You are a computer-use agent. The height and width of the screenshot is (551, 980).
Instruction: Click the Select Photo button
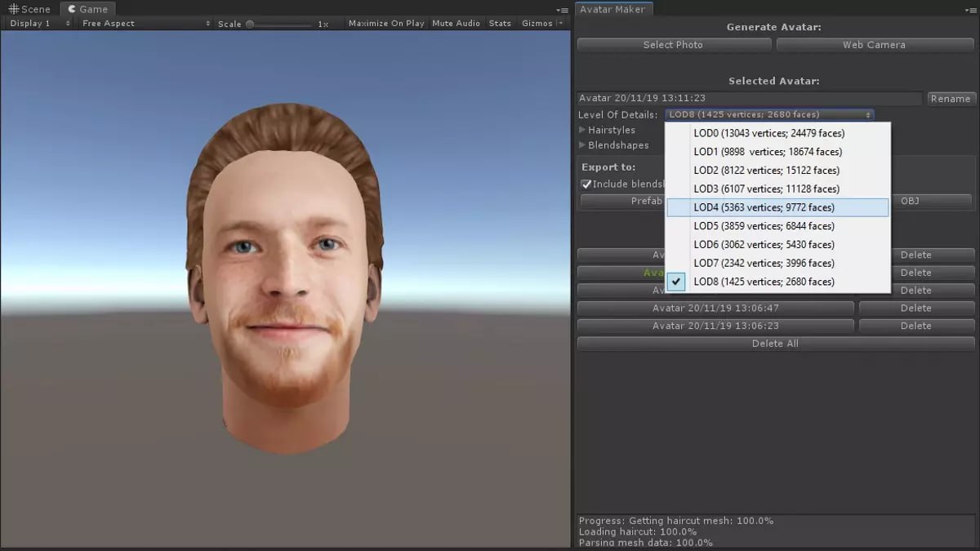(674, 45)
